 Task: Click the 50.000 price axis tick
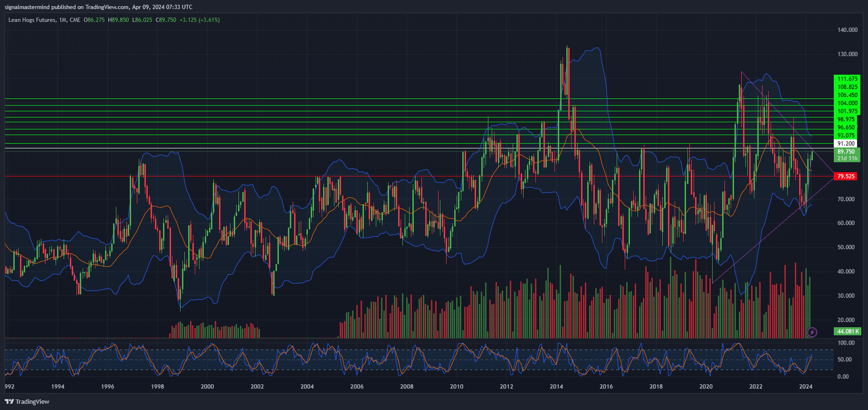click(x=846, y=247)
